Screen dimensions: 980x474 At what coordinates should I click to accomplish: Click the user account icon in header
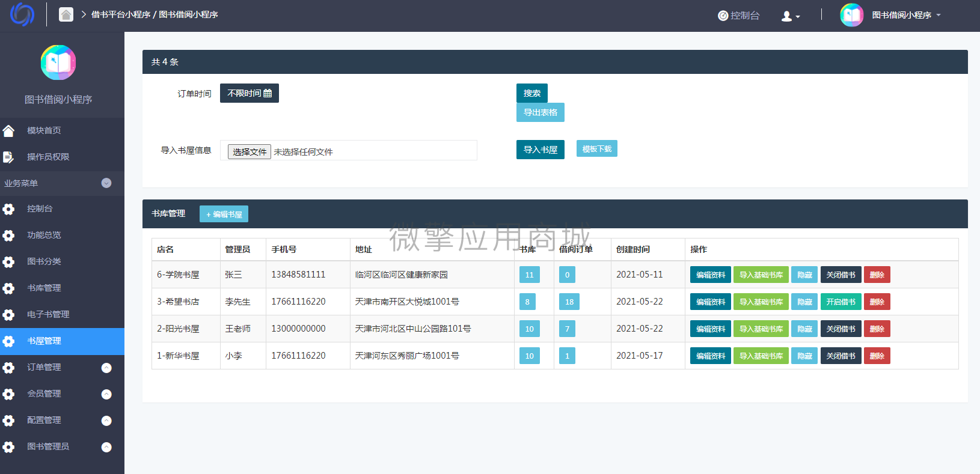(x=790, y=16)
